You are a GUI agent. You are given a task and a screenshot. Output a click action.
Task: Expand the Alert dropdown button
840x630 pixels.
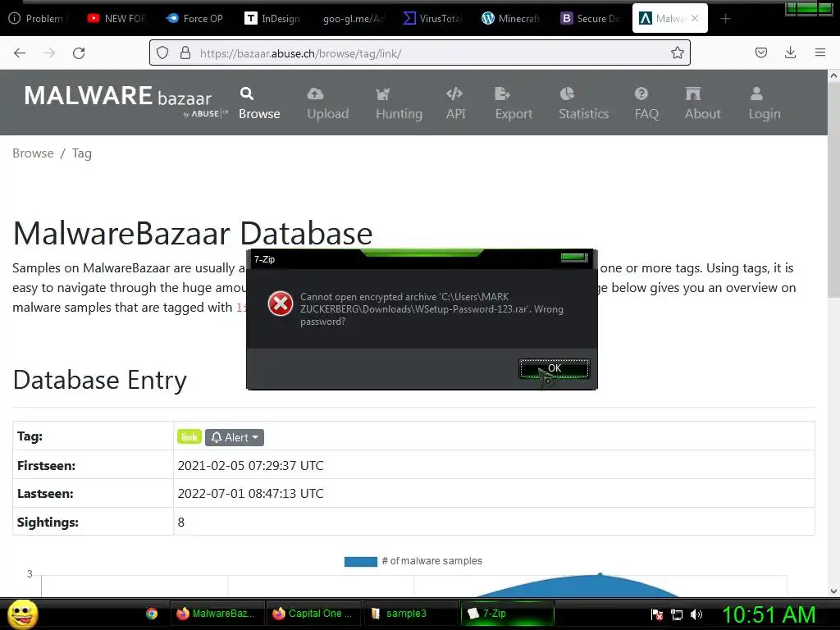235,437
